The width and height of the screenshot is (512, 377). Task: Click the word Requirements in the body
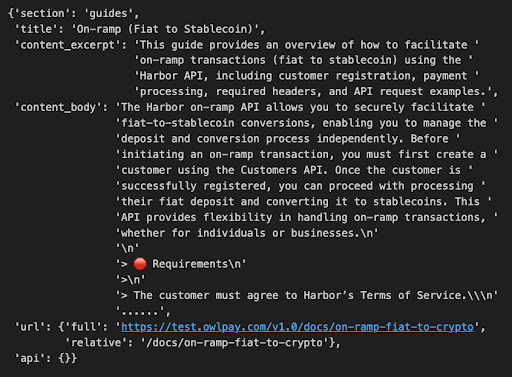coord(190,264)
